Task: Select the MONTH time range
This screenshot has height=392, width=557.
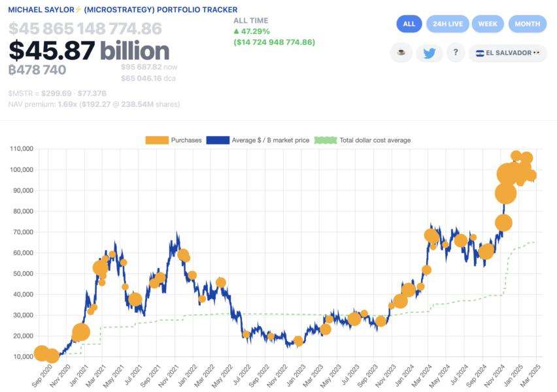Action: pyautogui.click(x=528, y=24)
